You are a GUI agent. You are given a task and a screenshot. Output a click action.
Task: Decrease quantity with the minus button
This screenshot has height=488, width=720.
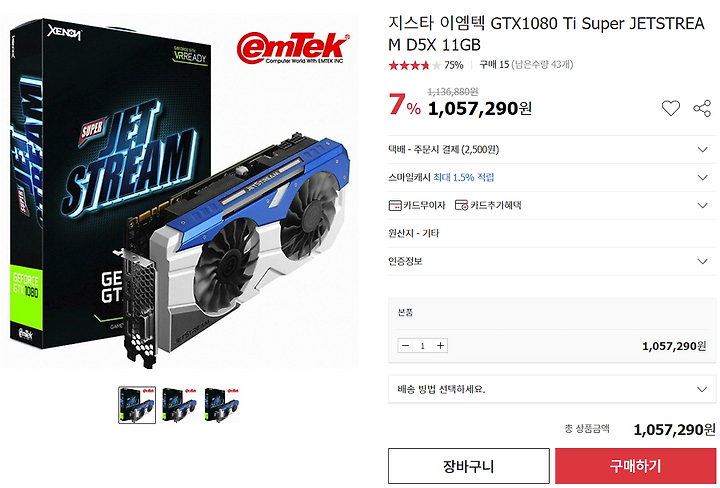point(405,346)
